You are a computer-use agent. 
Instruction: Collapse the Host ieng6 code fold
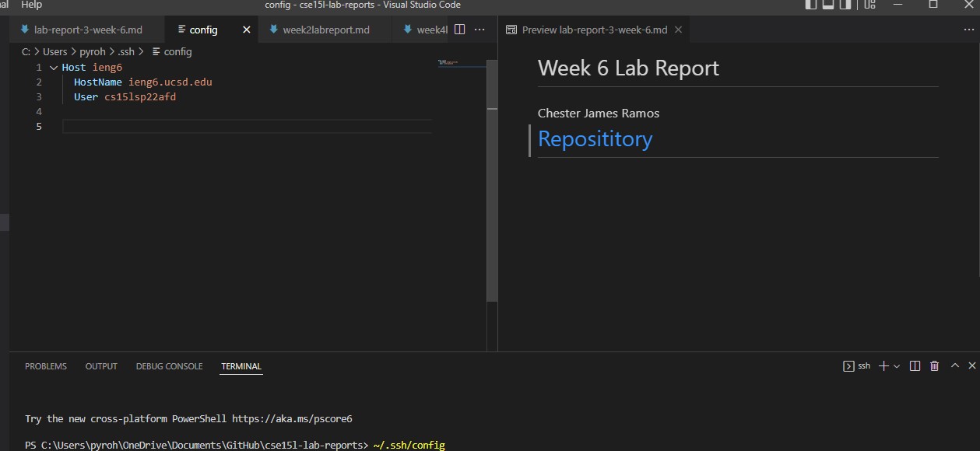click(x=54, y=68)
